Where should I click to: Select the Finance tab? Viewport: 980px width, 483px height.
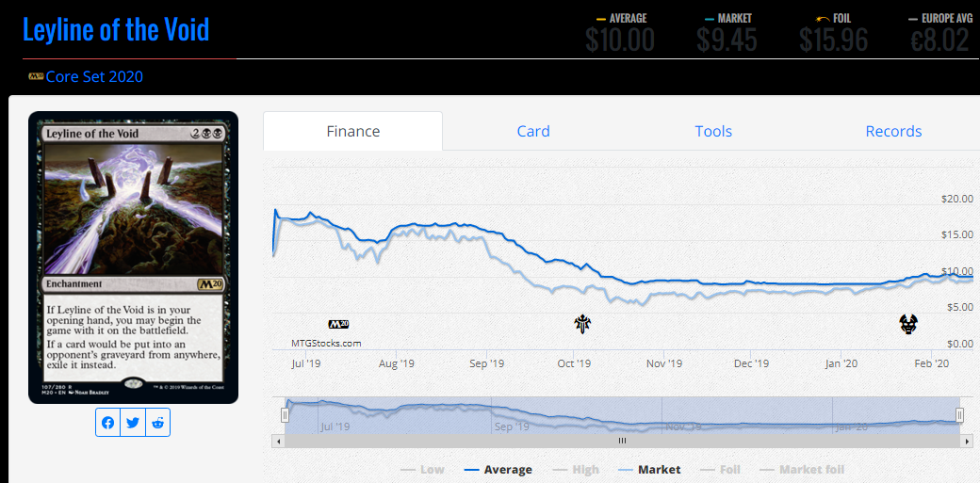(x=353, y=131)
